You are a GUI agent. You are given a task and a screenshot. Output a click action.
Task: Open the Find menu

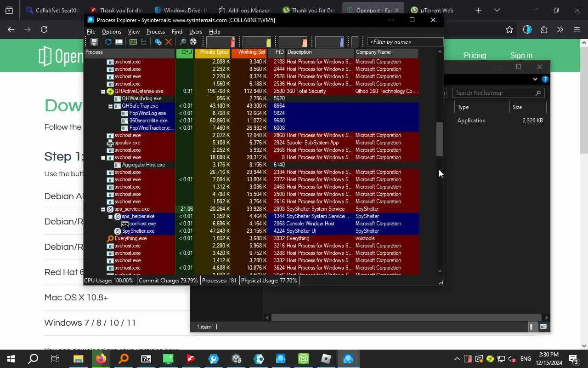pyautogui.click(x=177, y=32)
